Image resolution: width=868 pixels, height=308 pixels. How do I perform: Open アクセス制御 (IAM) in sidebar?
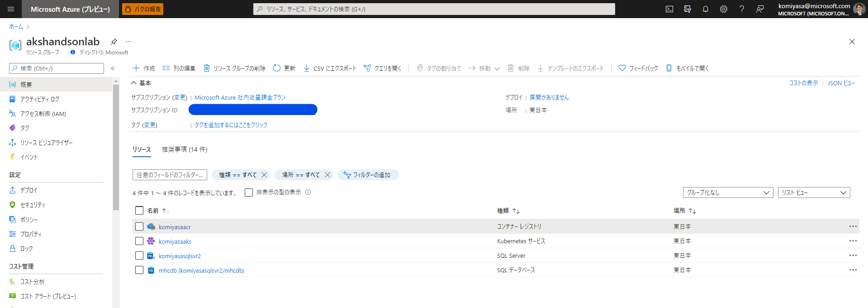tap(43, 114)
